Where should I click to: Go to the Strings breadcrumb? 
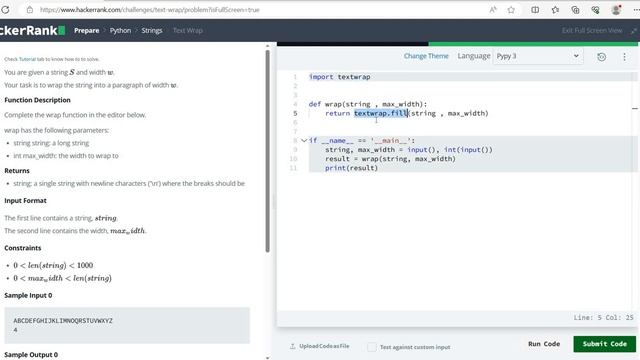click(x=152, y=30)
